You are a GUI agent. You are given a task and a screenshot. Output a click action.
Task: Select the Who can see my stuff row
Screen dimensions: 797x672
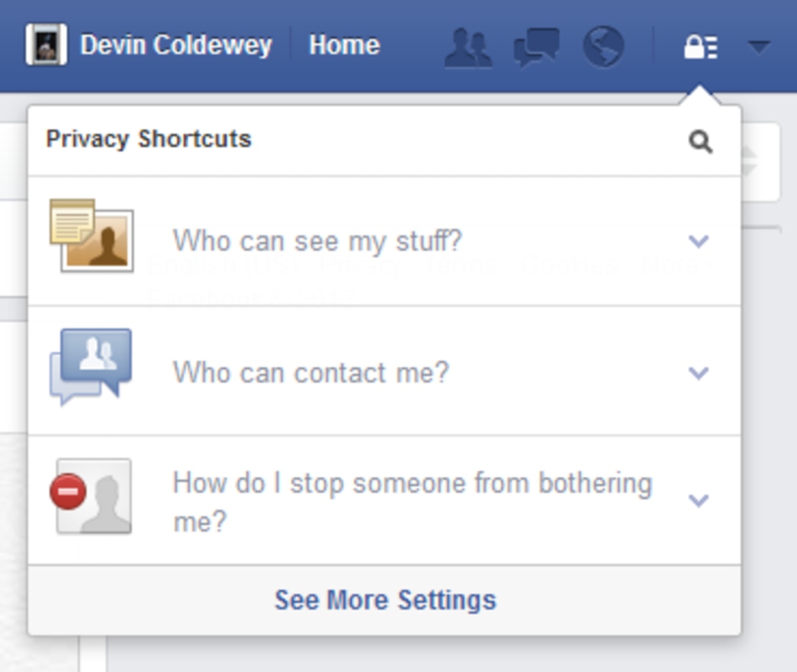[x=384, y=241]
